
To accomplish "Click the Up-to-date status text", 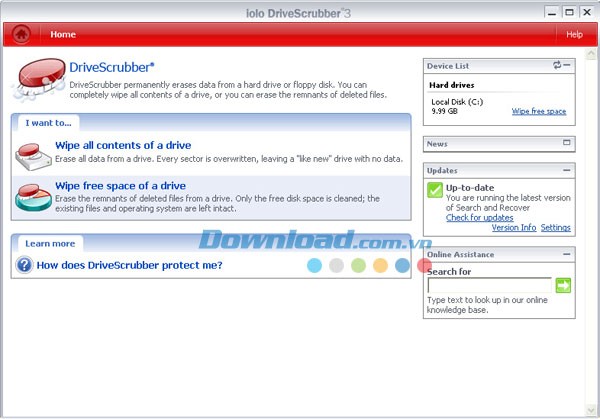I will [x=470, y=188].
